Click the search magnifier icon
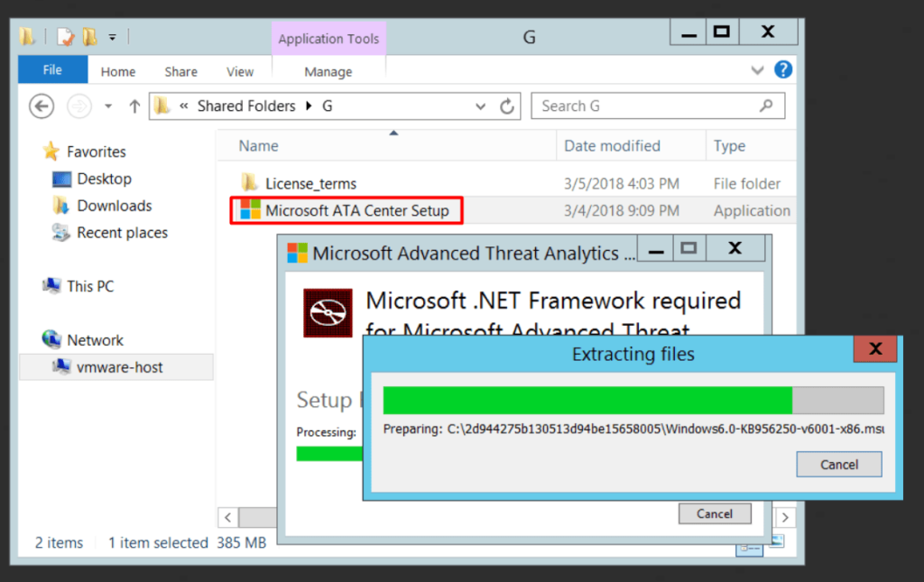 click(766, 106)
